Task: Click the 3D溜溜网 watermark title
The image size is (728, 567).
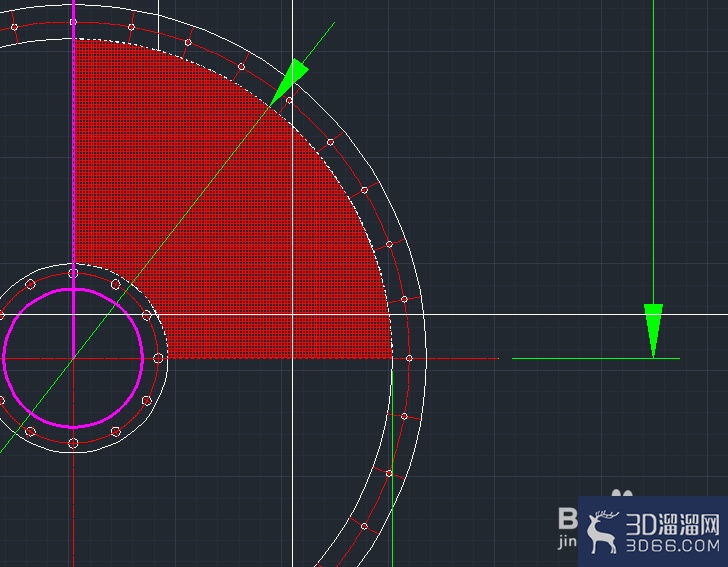Action: click(673, 524)
